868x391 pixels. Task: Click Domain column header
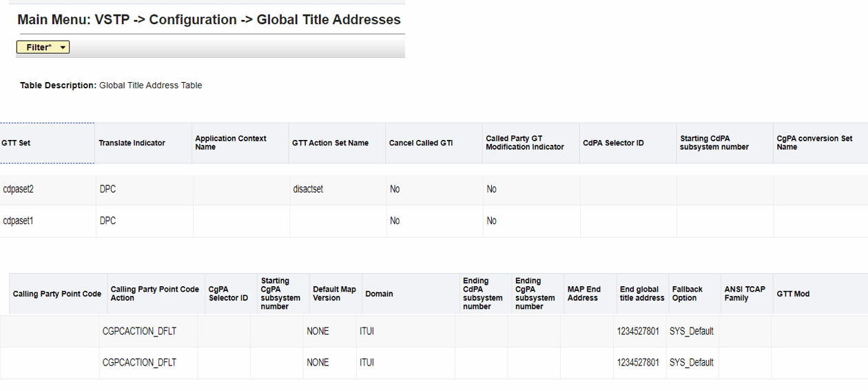(x=411, y=294)
